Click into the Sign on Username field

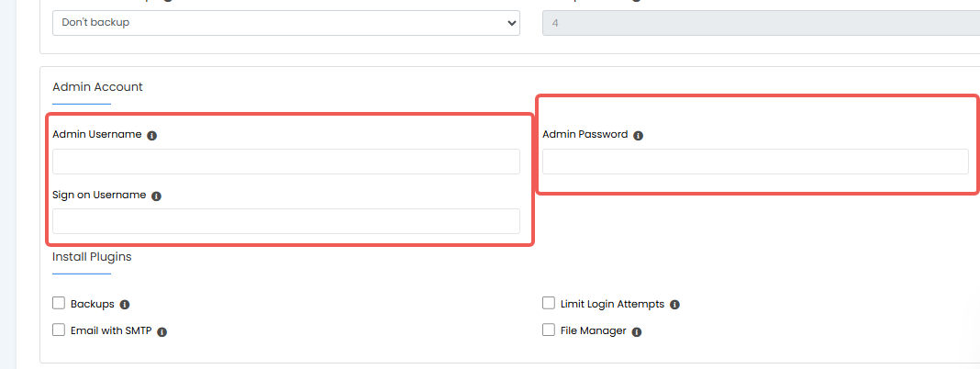click(286, 221)
